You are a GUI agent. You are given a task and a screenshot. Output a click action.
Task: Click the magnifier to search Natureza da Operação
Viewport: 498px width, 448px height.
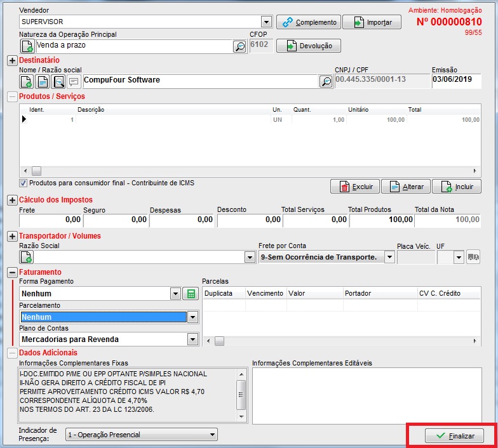239,46
